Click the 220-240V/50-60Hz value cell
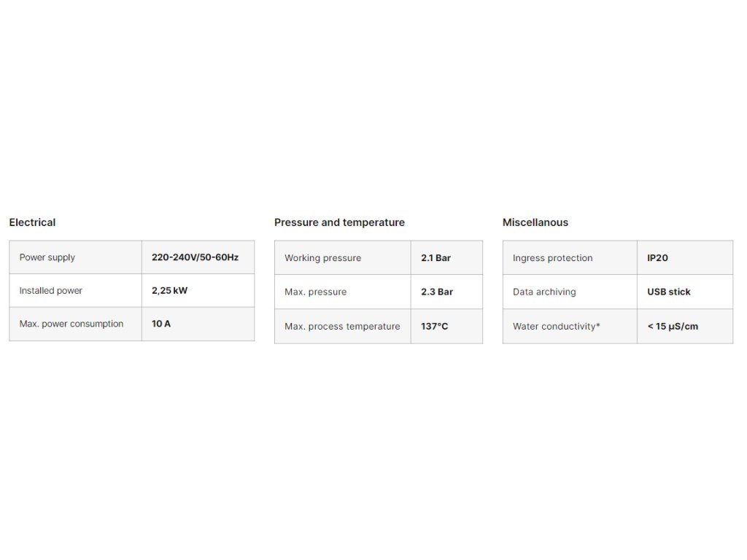Viewport: 747px width, 560px height. click(x=195, y=257)
